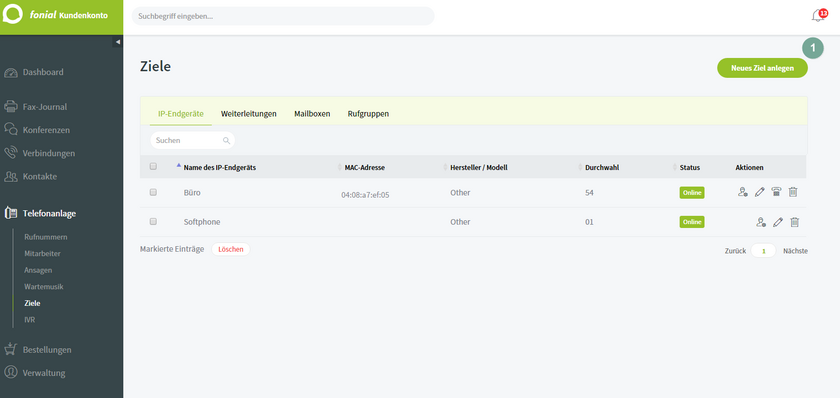Click the red Löschen button
This screenshot has height=398, width=840.
tap(231, 249)
